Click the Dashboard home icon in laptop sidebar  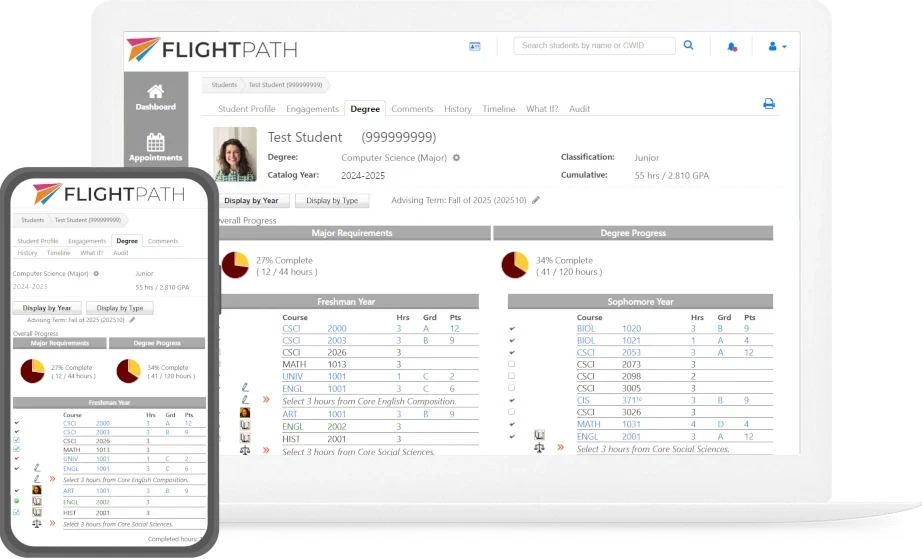155,91
